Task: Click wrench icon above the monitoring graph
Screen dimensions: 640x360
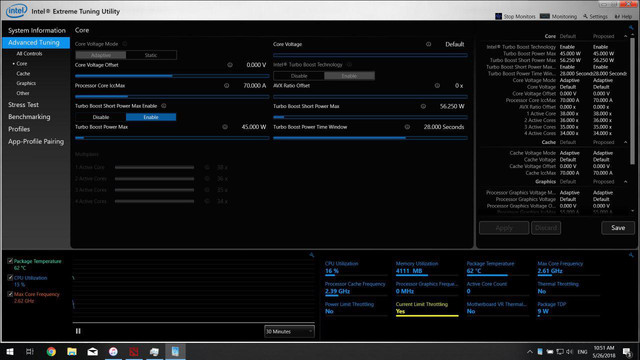Action: point(312,255)
